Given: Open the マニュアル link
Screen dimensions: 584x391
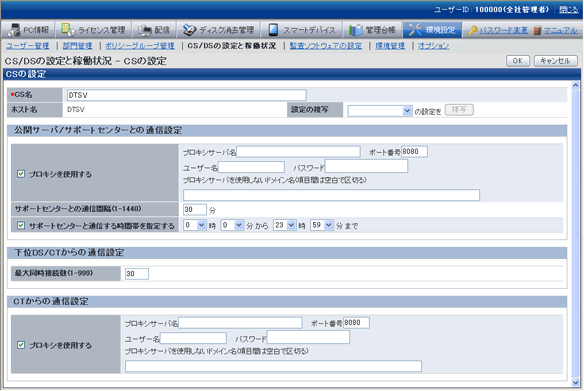Looking at the screenshot, I should [x=560, y=30].
